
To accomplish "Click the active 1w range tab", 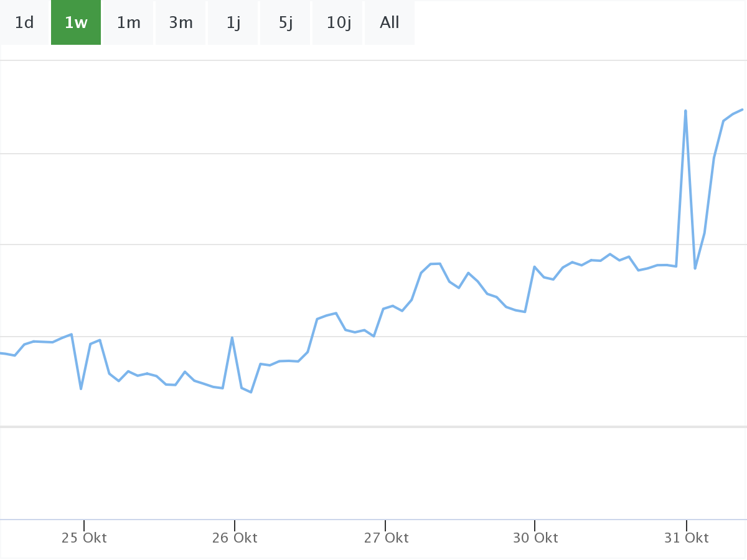I will 76,23.
